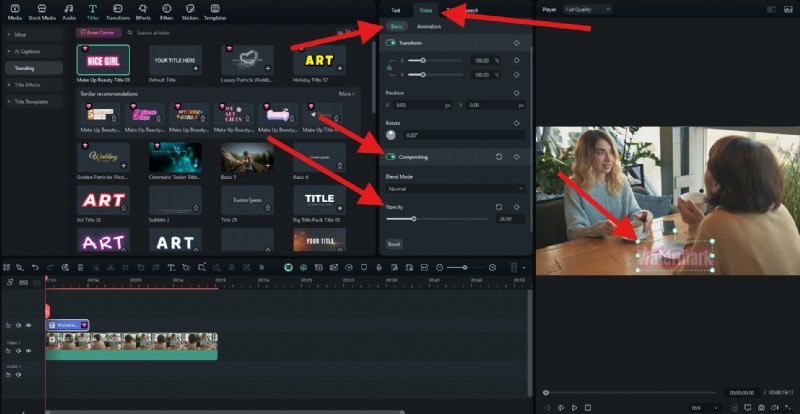Image resolution: width=800 pixels, height=414 pixels.
Task: Expand the Mine category in sidebar
Action: [34, 35]
